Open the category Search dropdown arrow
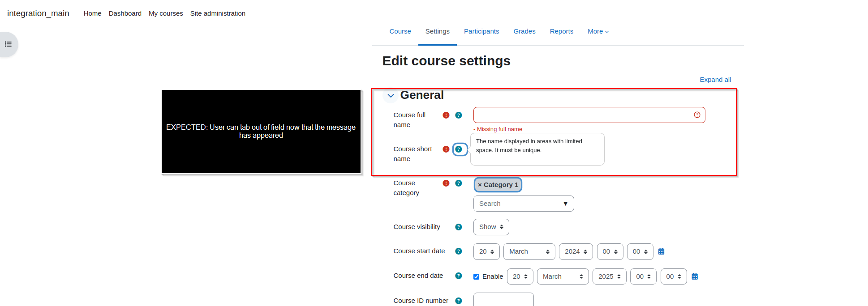 pyautogui.click(x=566, y=204)
